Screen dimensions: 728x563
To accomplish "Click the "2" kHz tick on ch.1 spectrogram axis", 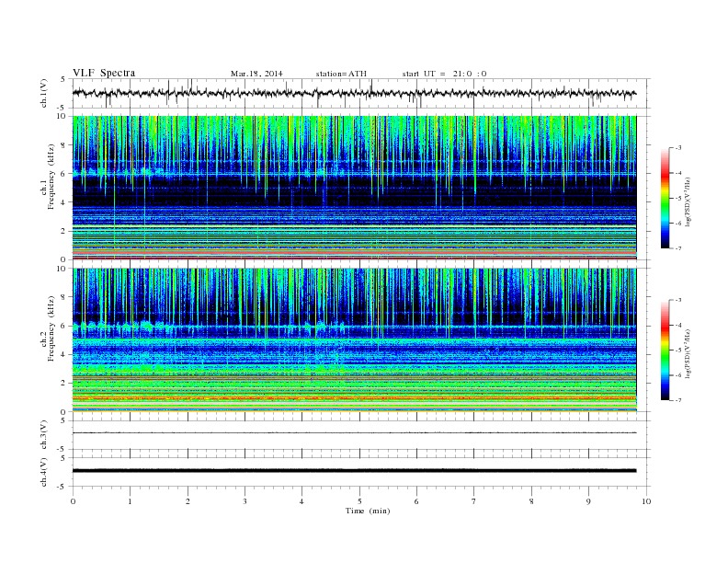I will [x=63, y=231].
